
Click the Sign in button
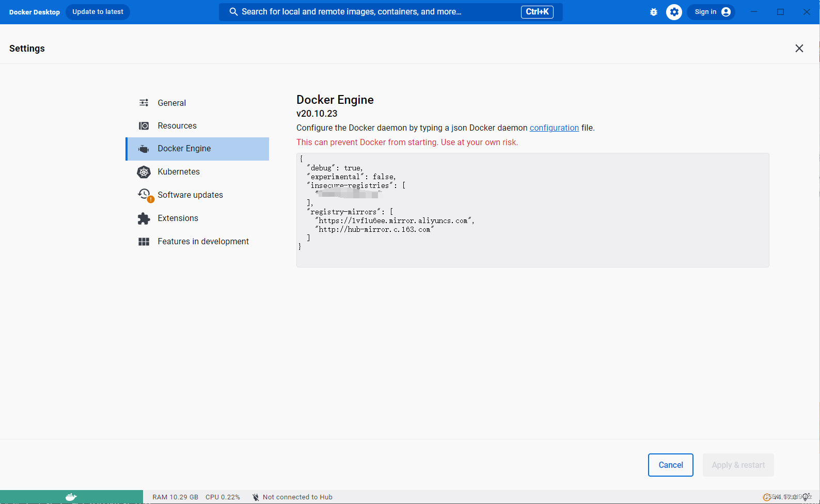(712, 12)
